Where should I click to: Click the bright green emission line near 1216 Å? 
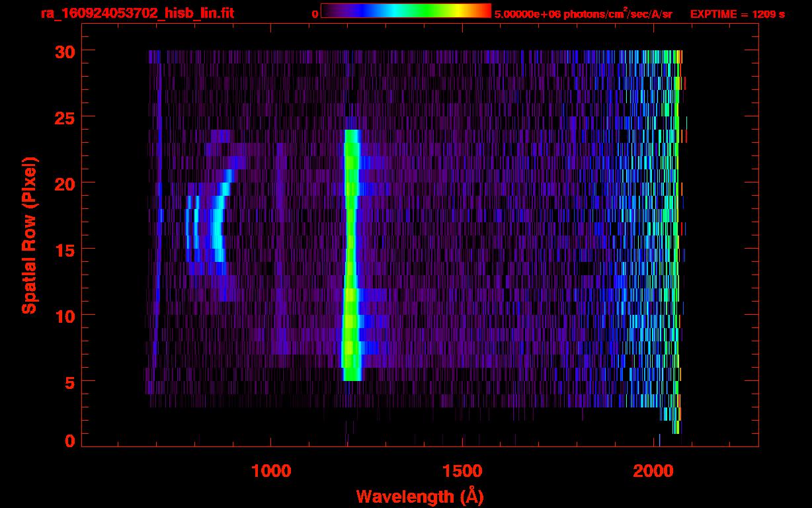click(351, 255)
